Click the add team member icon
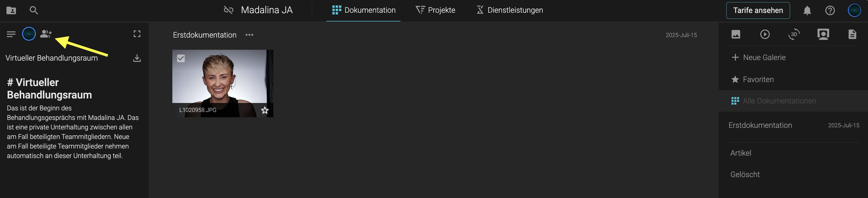The width and height of the screenshot is (868, 198). [46, 34]
